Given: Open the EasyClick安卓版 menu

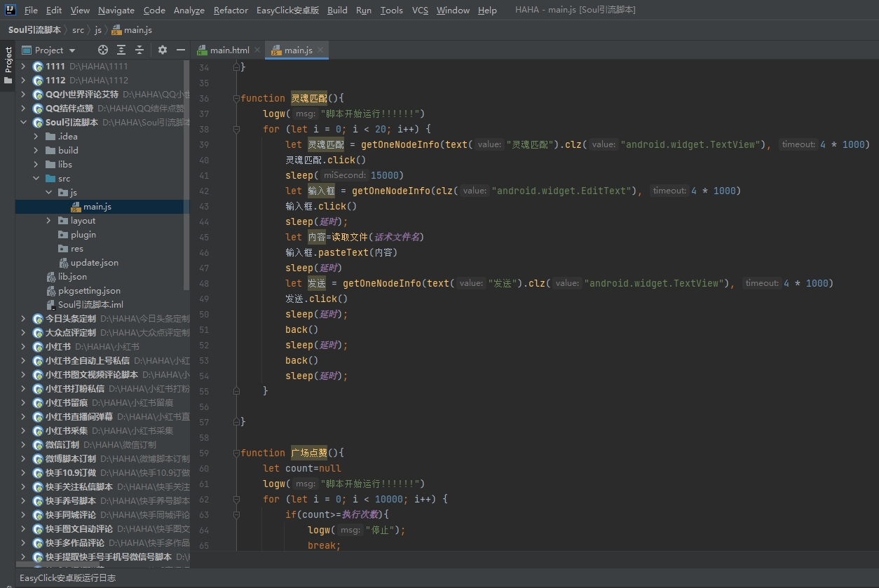Looking at the screenshot, I should click(287, 10).
